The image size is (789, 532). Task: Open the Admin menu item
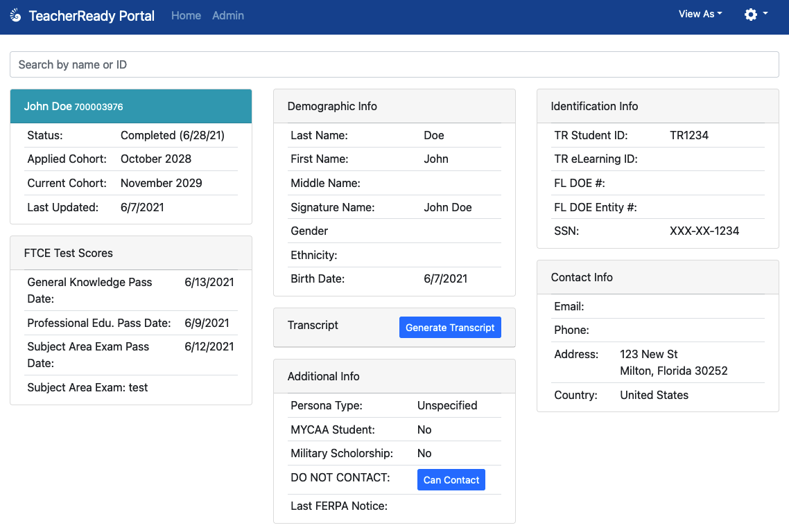click(228, 16)
